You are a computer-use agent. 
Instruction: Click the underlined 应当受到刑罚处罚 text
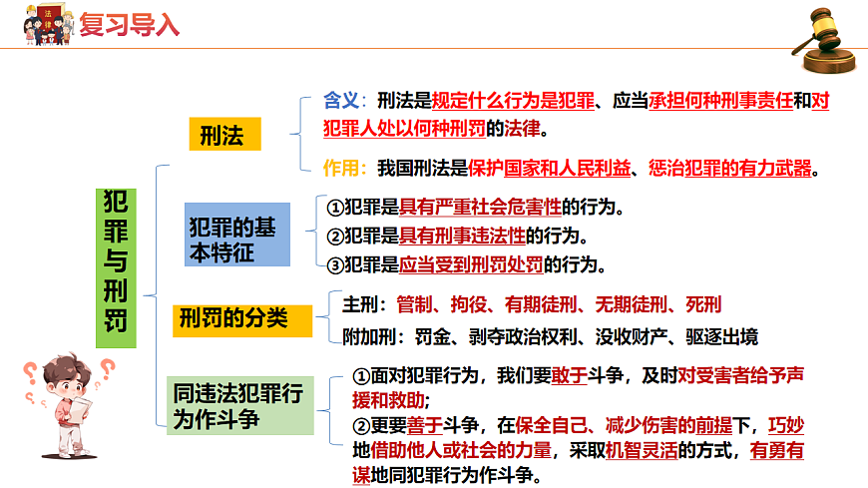(x=471, y=264)
